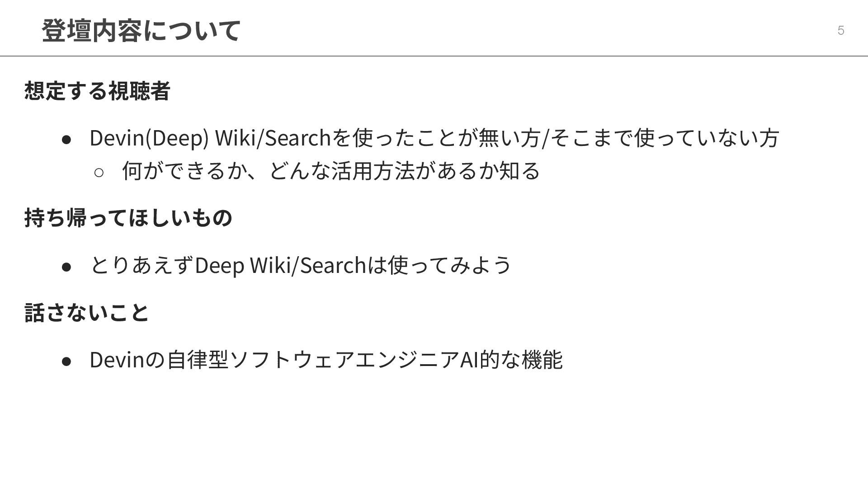Click the bullet marker before とりあえず
868x488 pixels.
[66, 267]
